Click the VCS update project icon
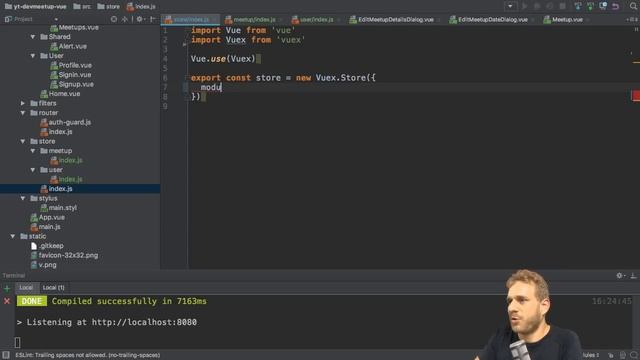Image resolution: width=640 pixels, height=360 pixels. coord(578,6)
